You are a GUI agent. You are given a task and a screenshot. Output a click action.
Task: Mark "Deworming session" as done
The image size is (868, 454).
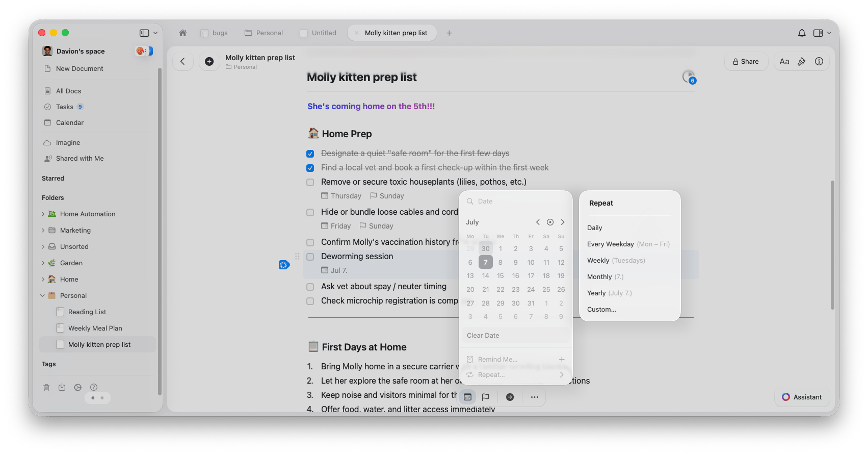click(310, 257)
